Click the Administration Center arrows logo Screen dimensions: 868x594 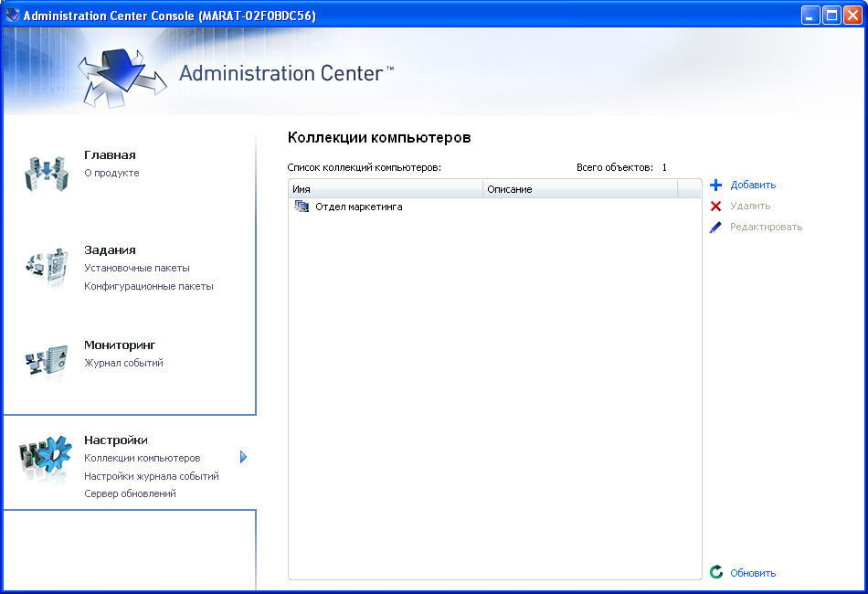(x=122, y=77)
